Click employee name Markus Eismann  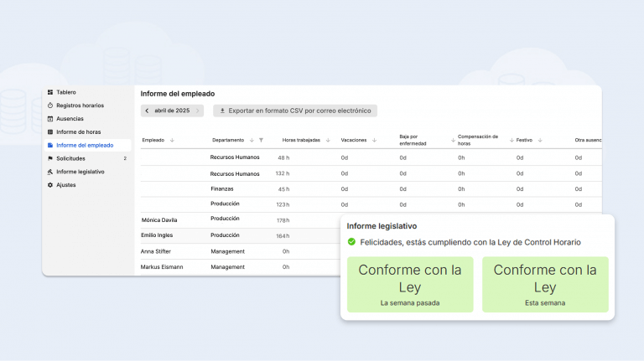[x=162, y=267]
